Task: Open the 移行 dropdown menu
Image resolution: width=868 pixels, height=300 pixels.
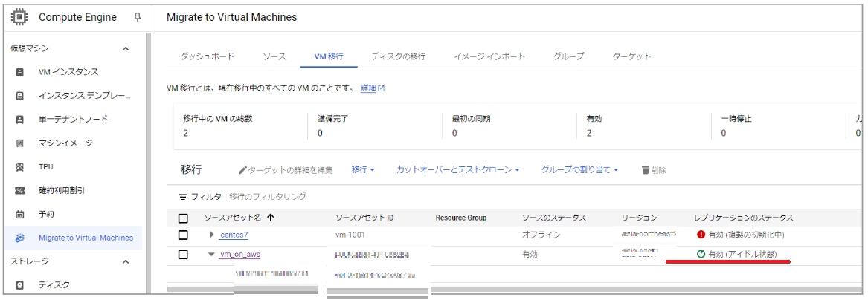Action: coord(363,169)
